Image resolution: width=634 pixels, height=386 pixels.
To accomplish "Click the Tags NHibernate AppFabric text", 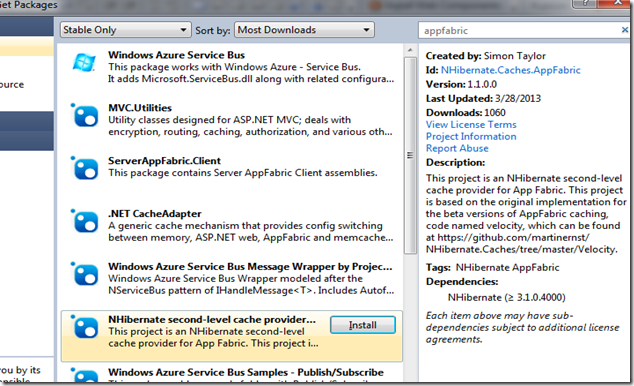I will (x=492, y=268).
